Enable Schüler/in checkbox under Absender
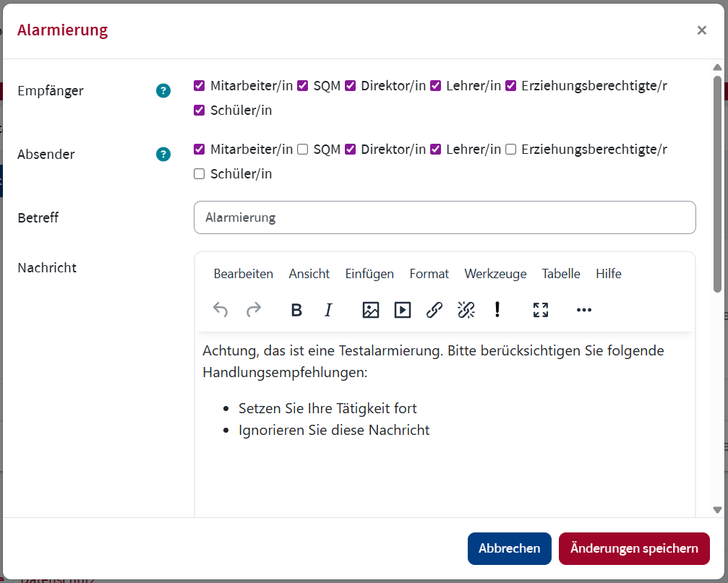The width and height of the screenshot is (728, 583). [x=200, y=174]
